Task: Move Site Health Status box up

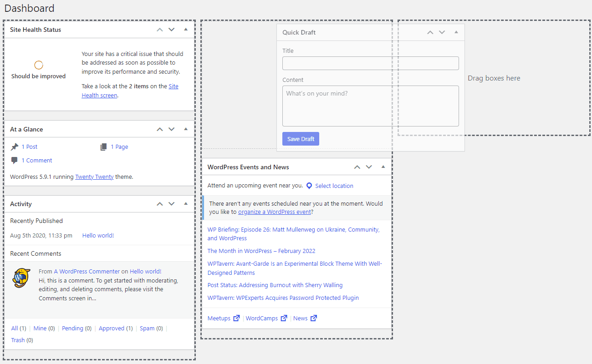Action: 159,30
